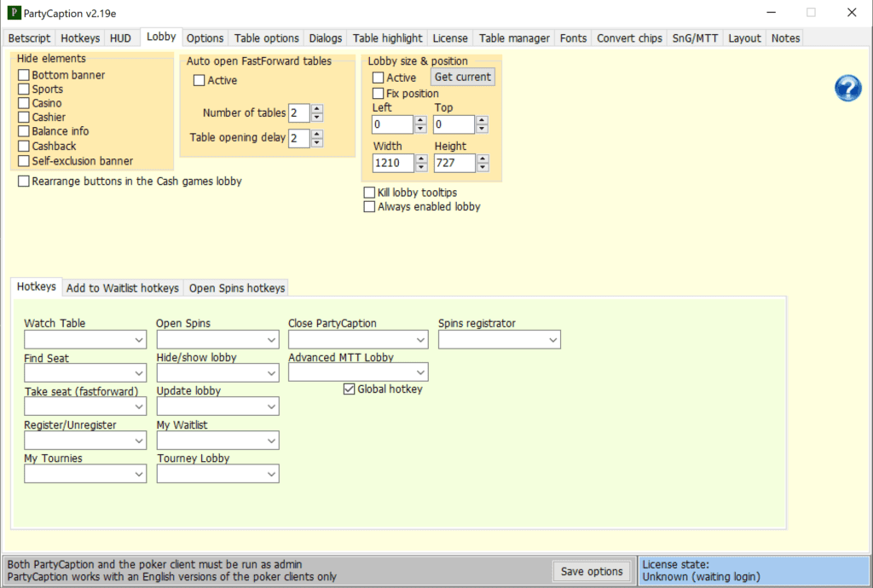The height and width of the screenshot is (588, 873).
Task: Enable Rearrange buttons in Cash games lobby
Action: tap(23, 181)
